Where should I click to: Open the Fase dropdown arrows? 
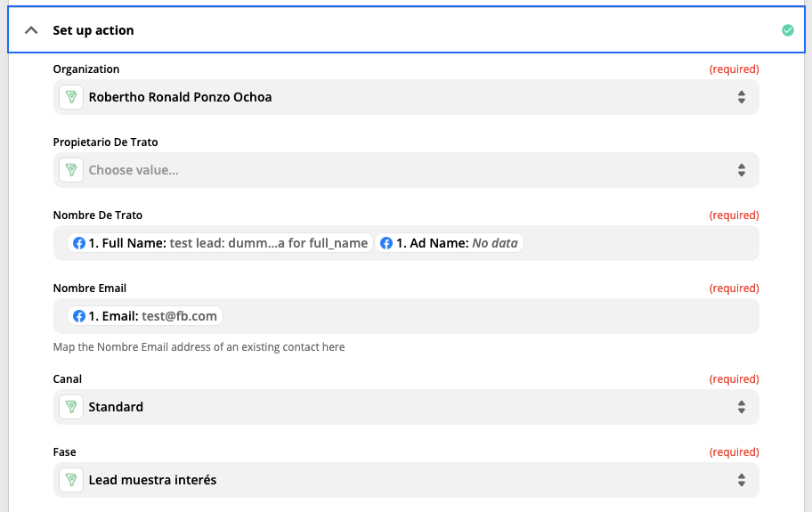[742, 480]
